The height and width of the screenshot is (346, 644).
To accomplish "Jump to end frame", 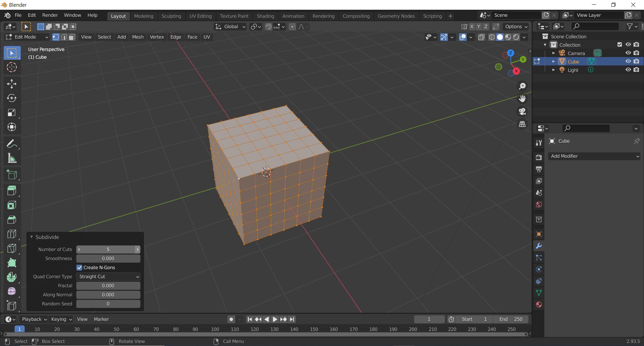I will 292,319.
